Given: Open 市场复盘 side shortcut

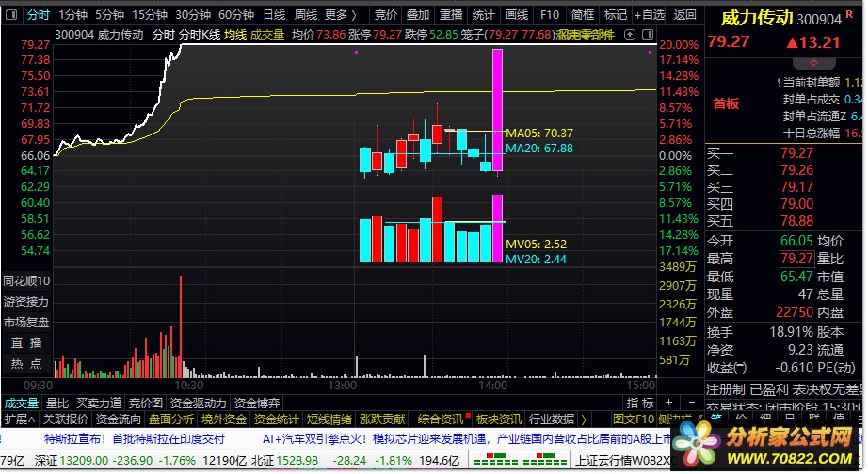Looking at the screenshot, I should (x=26, y=323).
